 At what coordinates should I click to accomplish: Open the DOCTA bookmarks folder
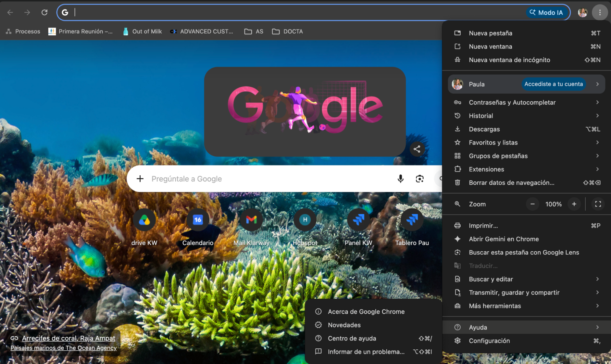pyautogui.click(x=287, y=31)
